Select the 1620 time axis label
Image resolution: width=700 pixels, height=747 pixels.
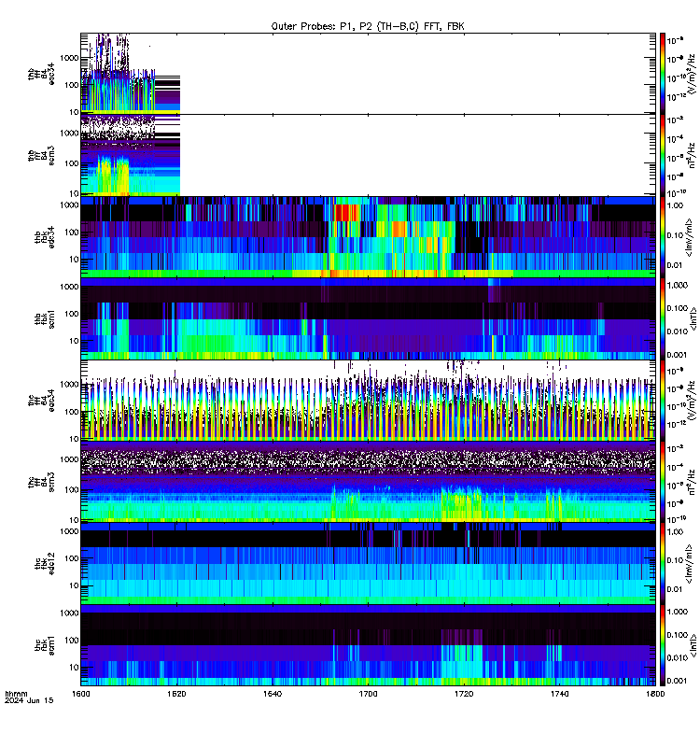[176, 694]
